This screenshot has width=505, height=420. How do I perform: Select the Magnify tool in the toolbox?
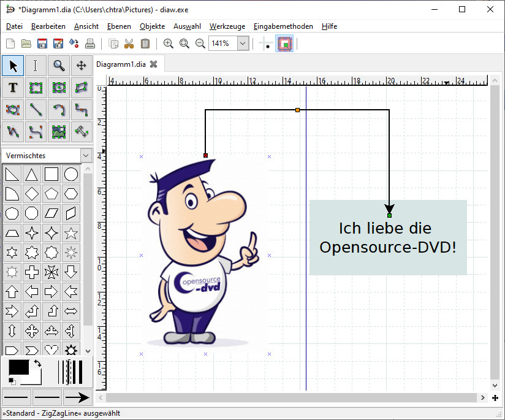(x=58, y=66)
